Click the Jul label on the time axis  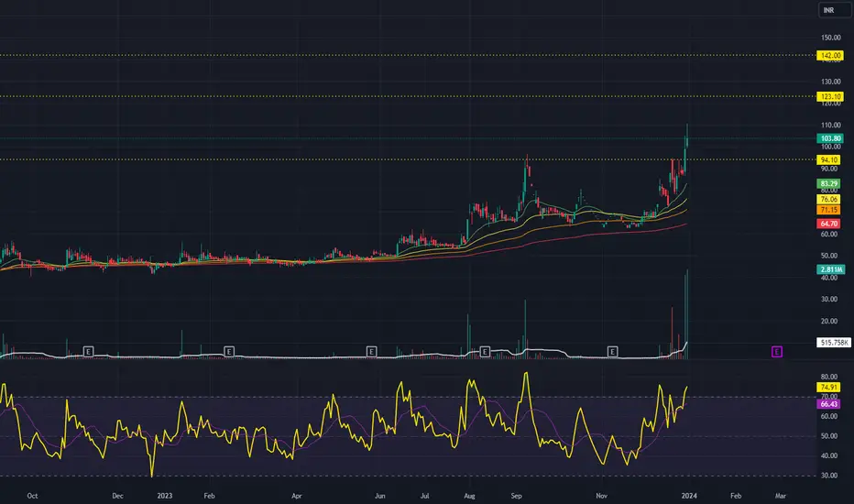point(425,496)
